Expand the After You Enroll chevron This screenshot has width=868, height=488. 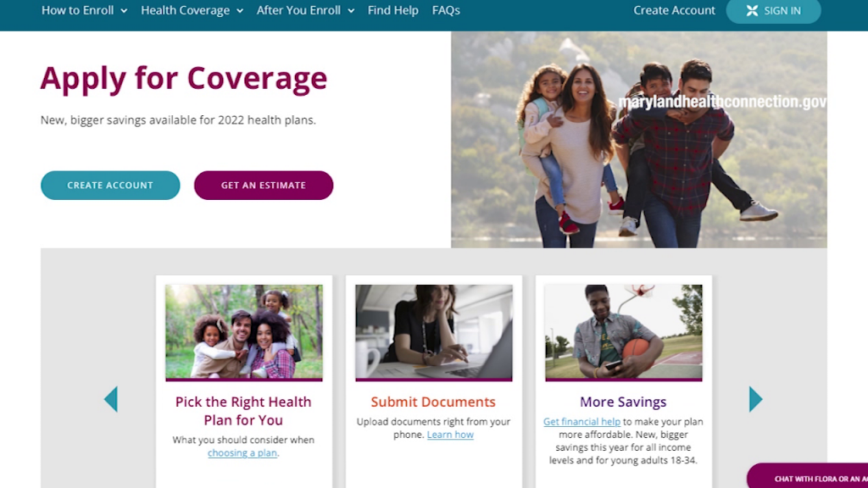pyautogui.click(x=351, y=11)
